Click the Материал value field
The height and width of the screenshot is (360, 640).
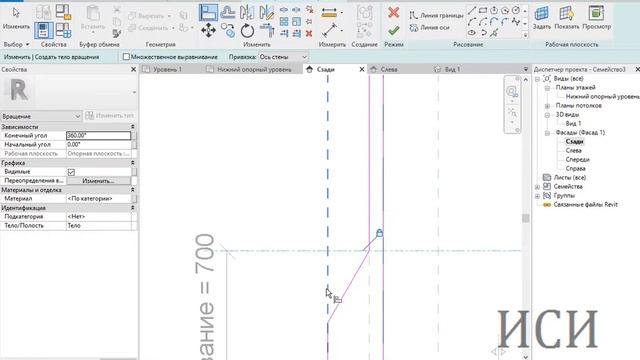pos(98,199)
